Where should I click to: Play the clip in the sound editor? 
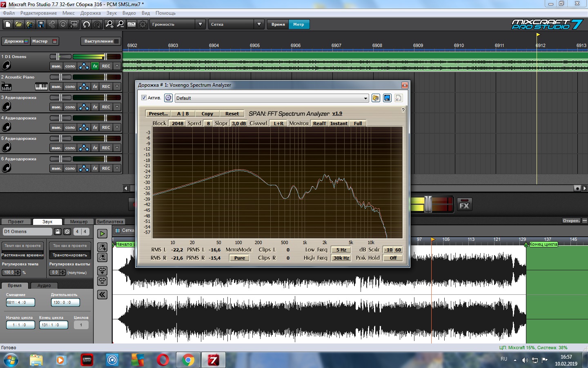(x=102, y=233)
